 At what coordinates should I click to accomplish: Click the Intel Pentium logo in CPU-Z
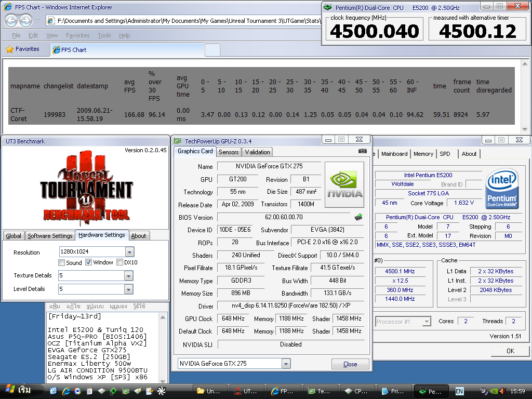[502, 188]
